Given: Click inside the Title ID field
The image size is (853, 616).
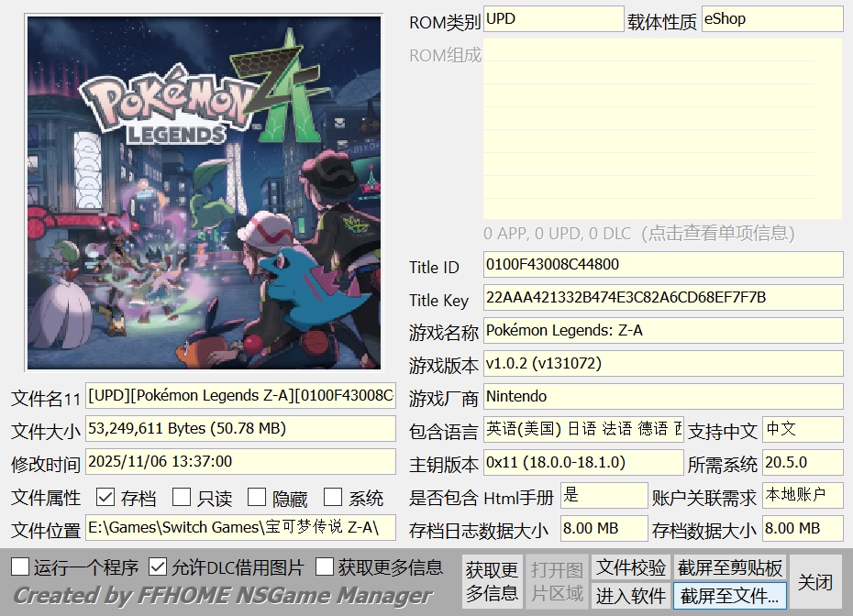Looking at the screenshot, I should [x=660, y=264].
